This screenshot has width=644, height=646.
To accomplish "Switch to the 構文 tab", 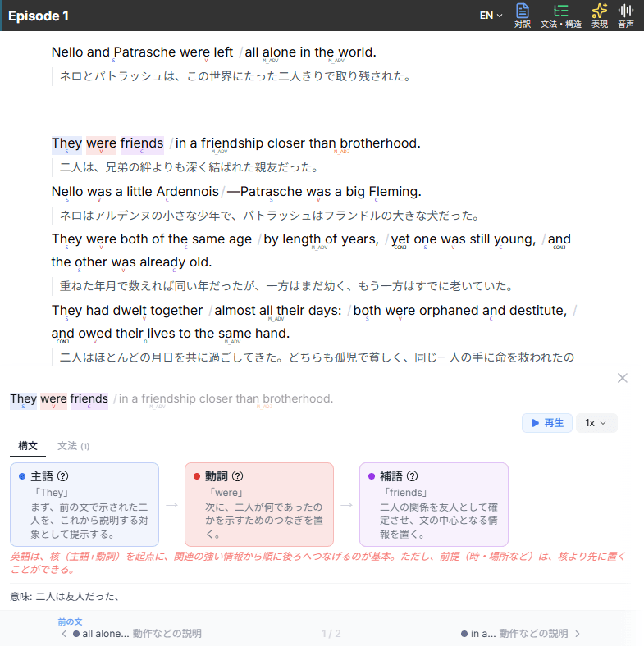I will [28, 446].
